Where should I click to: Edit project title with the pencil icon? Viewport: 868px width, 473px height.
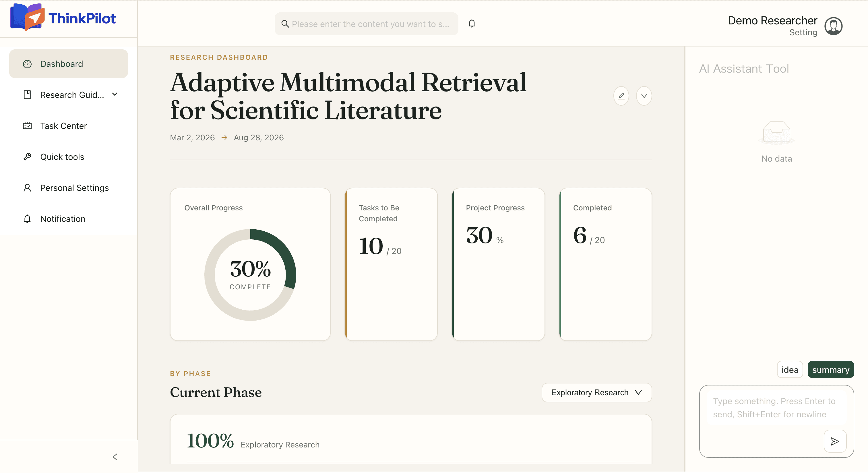pos(621,96)
